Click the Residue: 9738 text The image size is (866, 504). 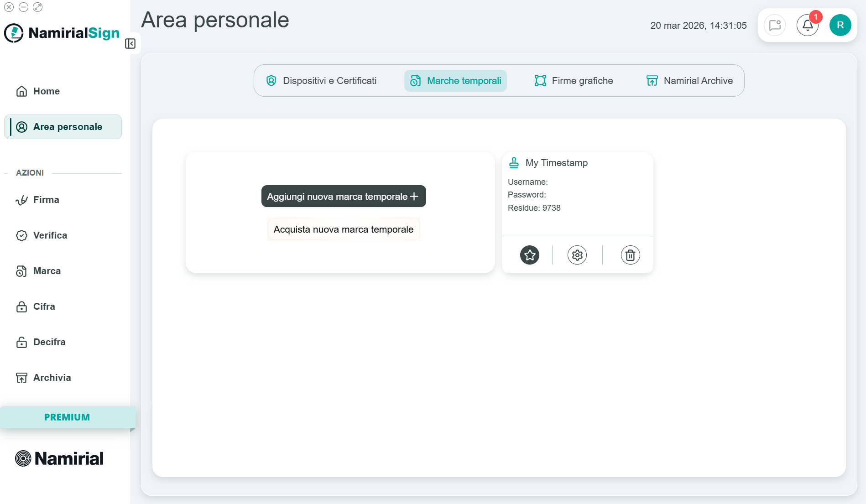pyautogui.click(x=534, y=208)
